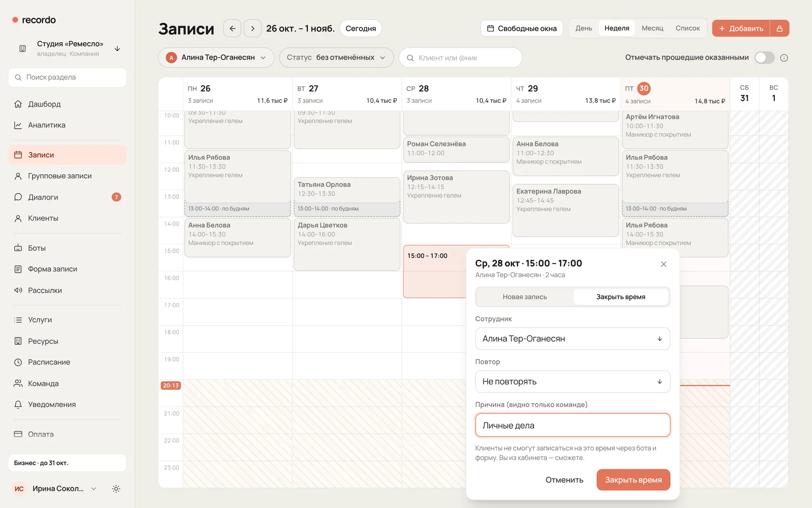The height and width of the screenshot is (508, 812).
Task: Select the Новая запись segment
Action: [525, 297]
